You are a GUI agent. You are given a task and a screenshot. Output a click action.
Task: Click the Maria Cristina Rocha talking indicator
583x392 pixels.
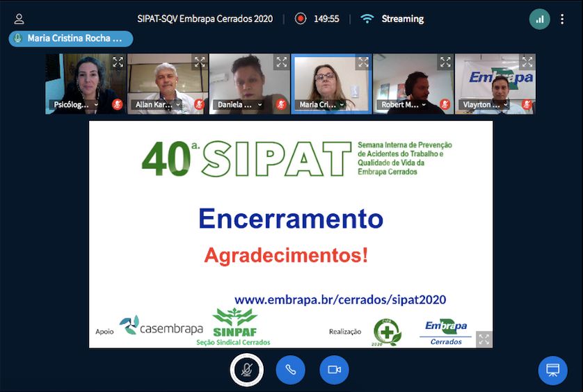70,38
